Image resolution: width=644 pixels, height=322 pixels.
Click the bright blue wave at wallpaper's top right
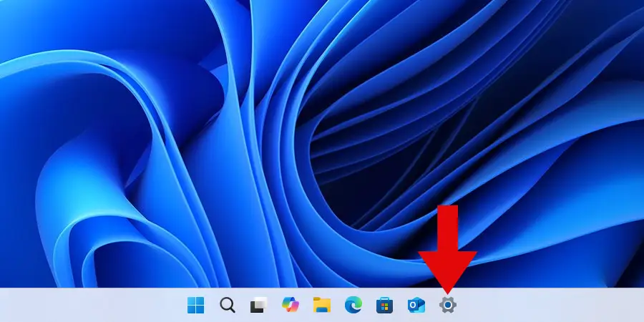pyautogui.click(x=572, y=43)
